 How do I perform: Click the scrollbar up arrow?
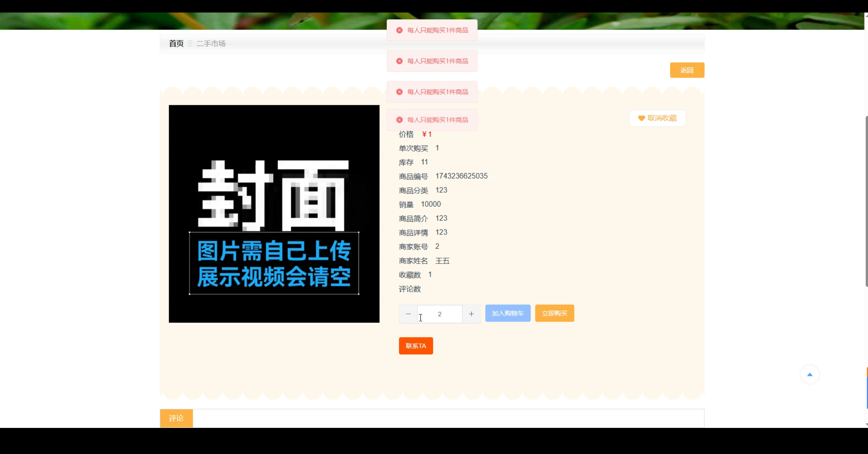tap(867, 16)
